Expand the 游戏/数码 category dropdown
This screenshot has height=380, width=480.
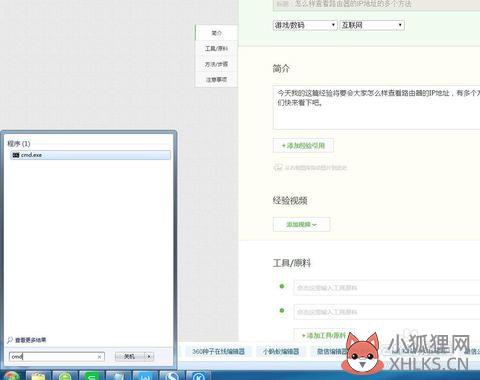click(305, 25)
